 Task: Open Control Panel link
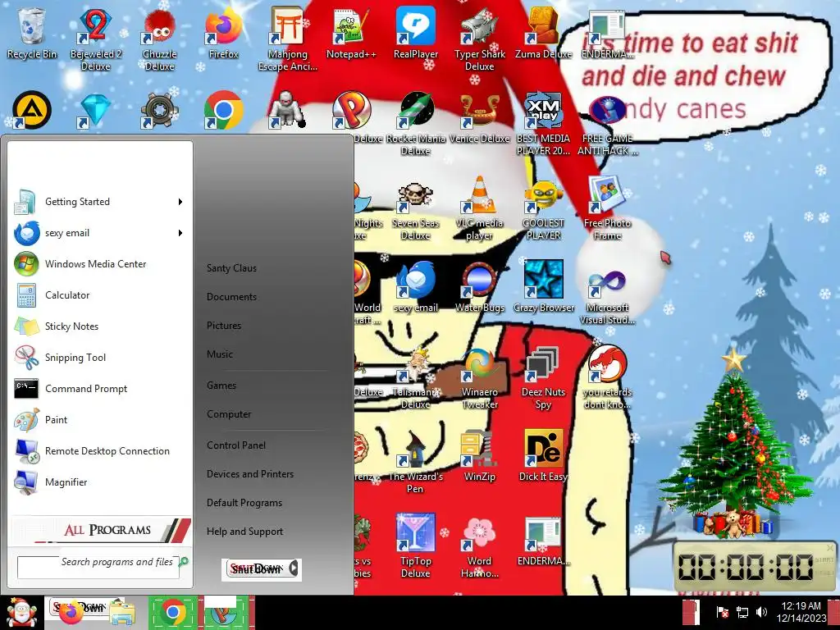236,445
